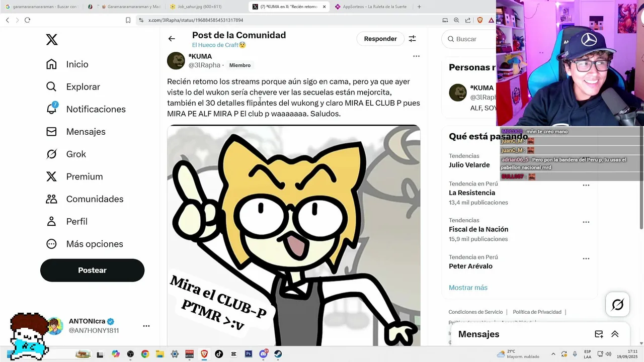644x362 pixels.
Task: Open Discord from the taskbar
Action: [263, 354]
